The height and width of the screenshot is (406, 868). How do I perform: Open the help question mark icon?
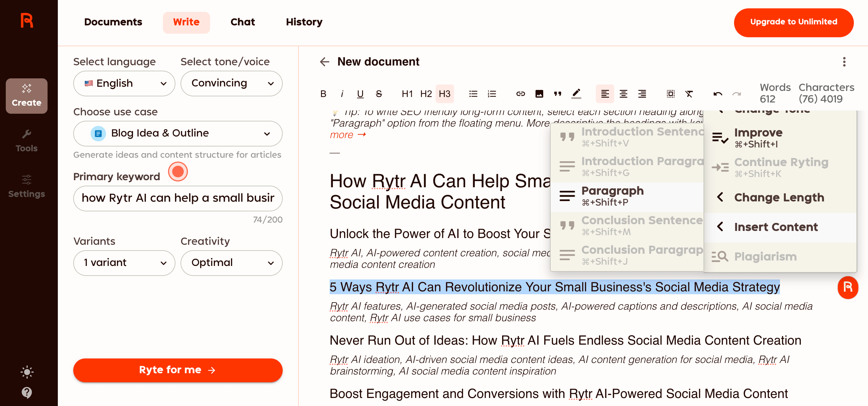tap(27, 393)
